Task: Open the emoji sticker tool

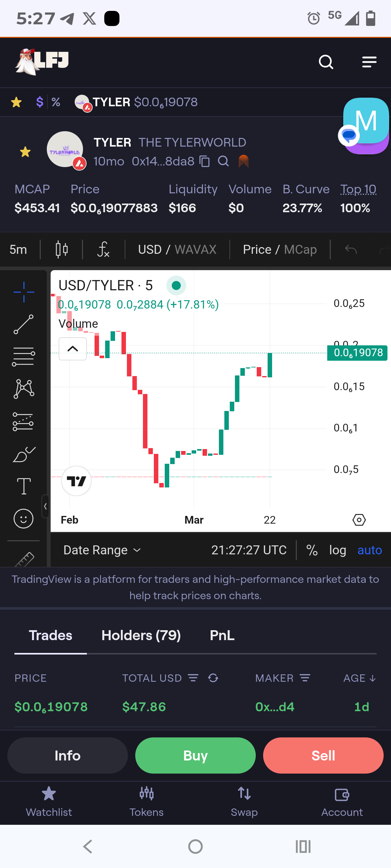Action: click(x=24, y=518)
